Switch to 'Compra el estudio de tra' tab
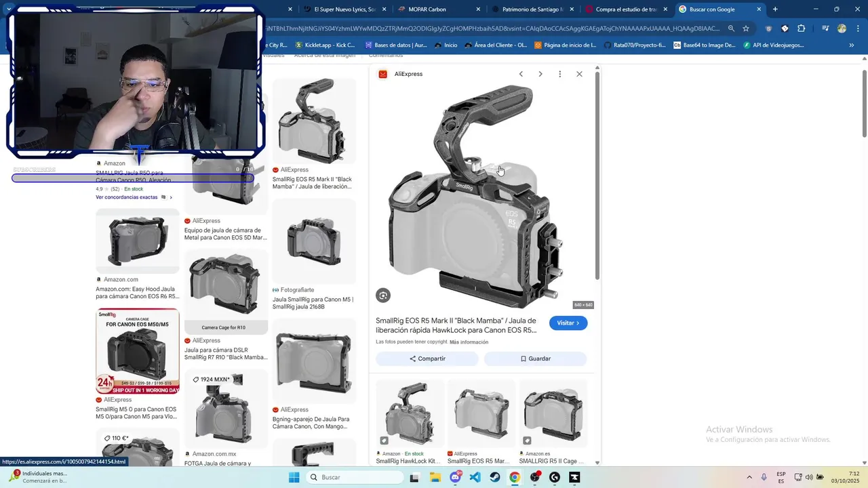Screen dimensions: 868x488 [x=625, y=9]
